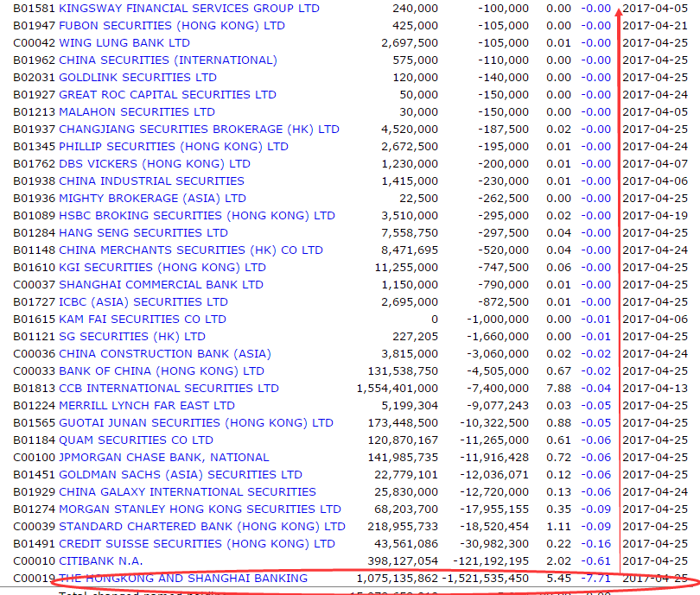The height and width of the screenshot is (595, 700).
Task: Select date 2017-04-07 in DBS Vickers row
Action: click(655, 164)
